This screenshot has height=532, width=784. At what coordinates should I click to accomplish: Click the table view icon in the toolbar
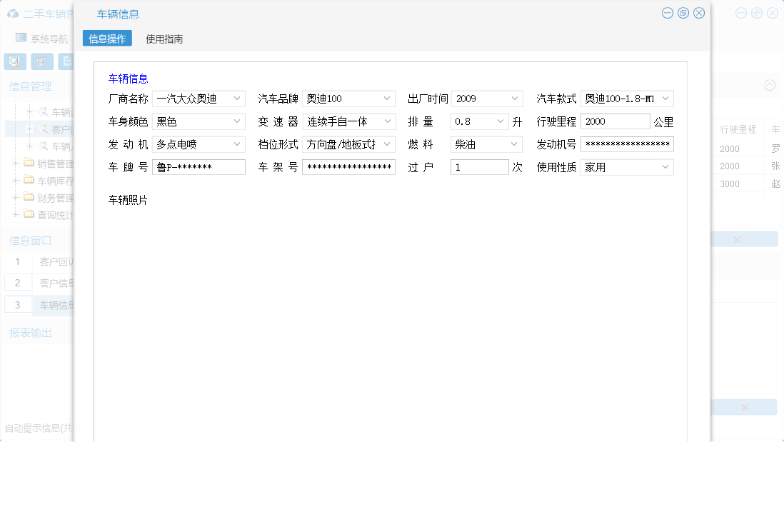[x=42, y=61]
